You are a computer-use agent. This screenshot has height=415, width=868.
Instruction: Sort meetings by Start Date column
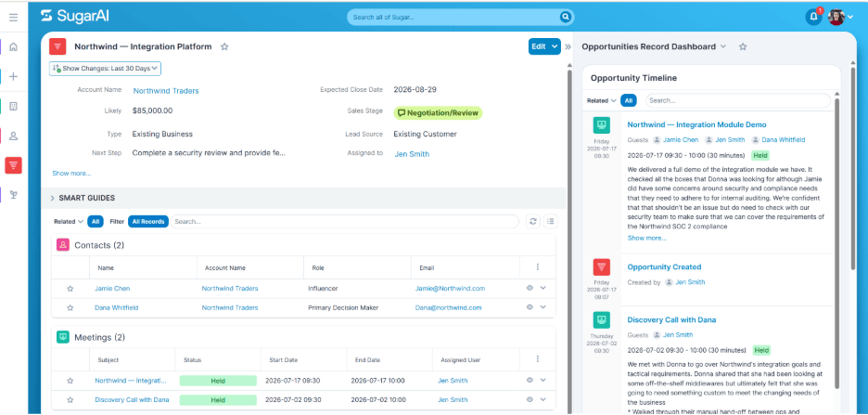(x=283, y=360)
